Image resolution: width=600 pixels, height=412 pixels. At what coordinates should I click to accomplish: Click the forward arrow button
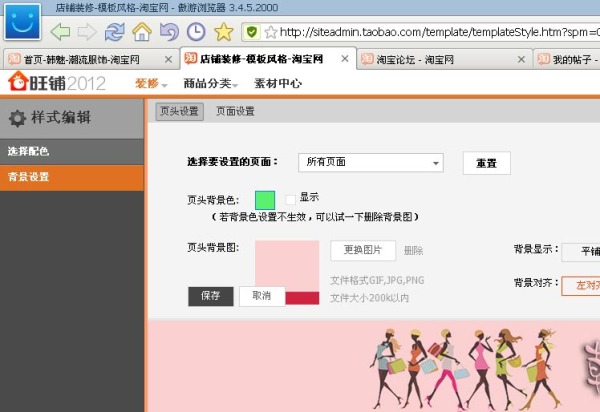[x=87, y=32]
